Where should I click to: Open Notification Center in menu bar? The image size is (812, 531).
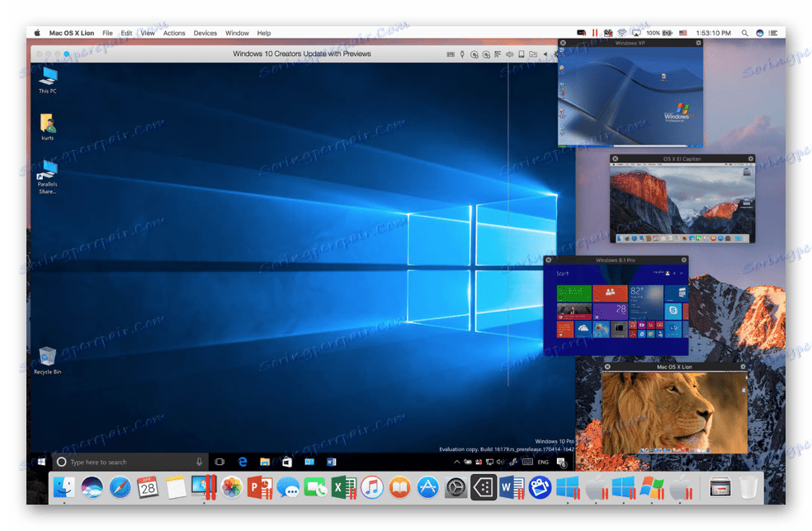click(x=773, y=33)
